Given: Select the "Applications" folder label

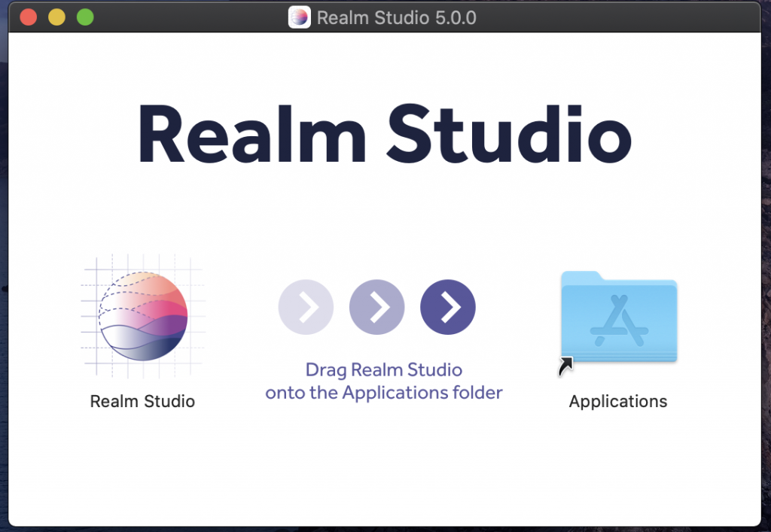Looking at the screenshot, I should 618,402.
